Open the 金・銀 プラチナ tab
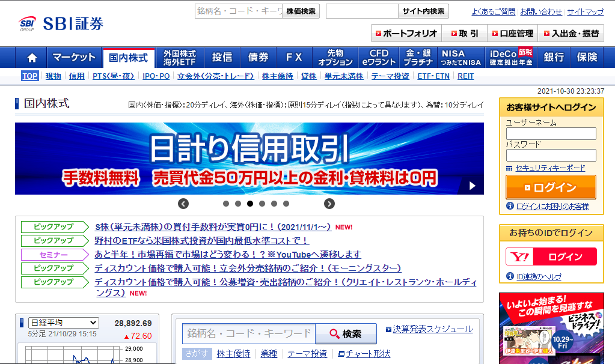615x364 pixels. [418, 58]
